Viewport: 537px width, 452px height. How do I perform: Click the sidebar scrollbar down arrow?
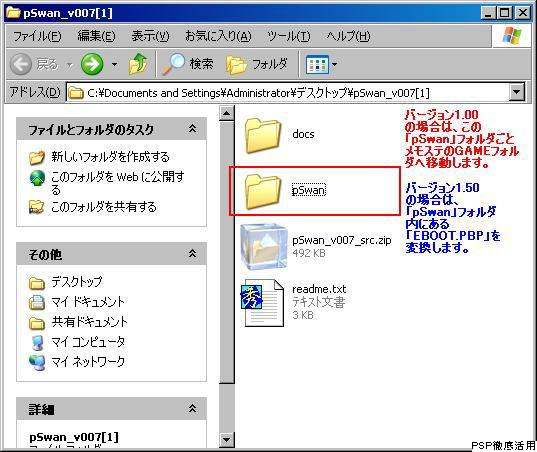(x=226, y=439)
